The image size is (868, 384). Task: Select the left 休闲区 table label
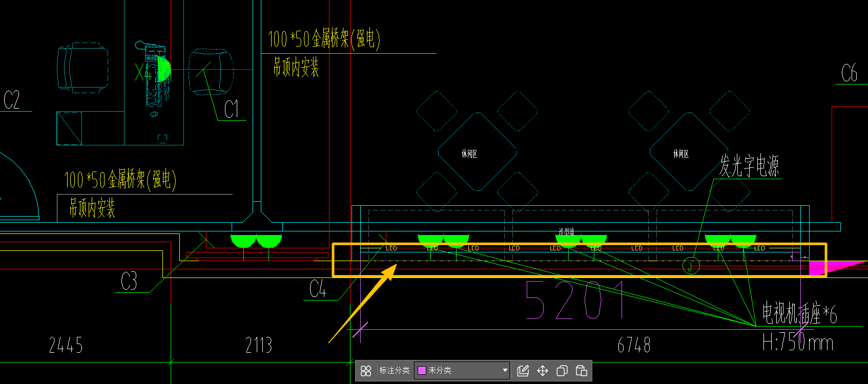pyautogui.click(x=469, y=154)
